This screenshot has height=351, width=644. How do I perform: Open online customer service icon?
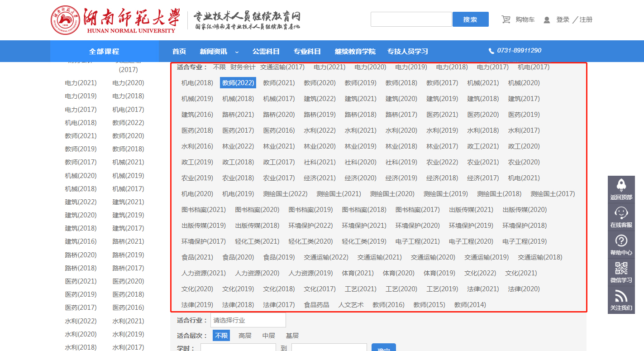click(x=621, y=213)
